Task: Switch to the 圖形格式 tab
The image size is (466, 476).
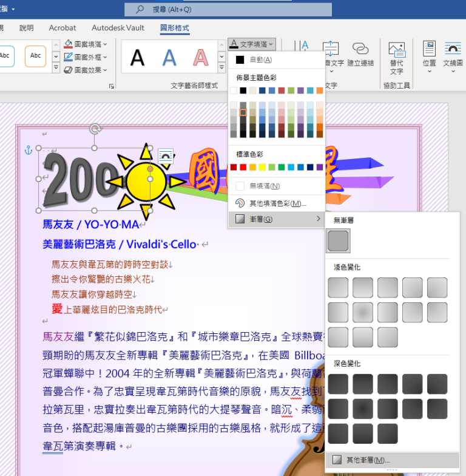Action: [175, 28]
